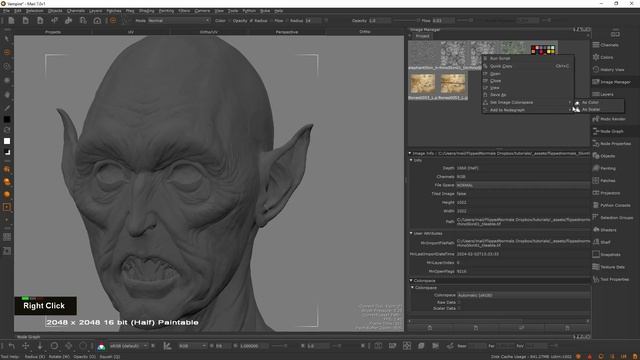Choose Set Image Colorspace in the context menu
This screenshot has height=360, width=640.
coord(527,102)
